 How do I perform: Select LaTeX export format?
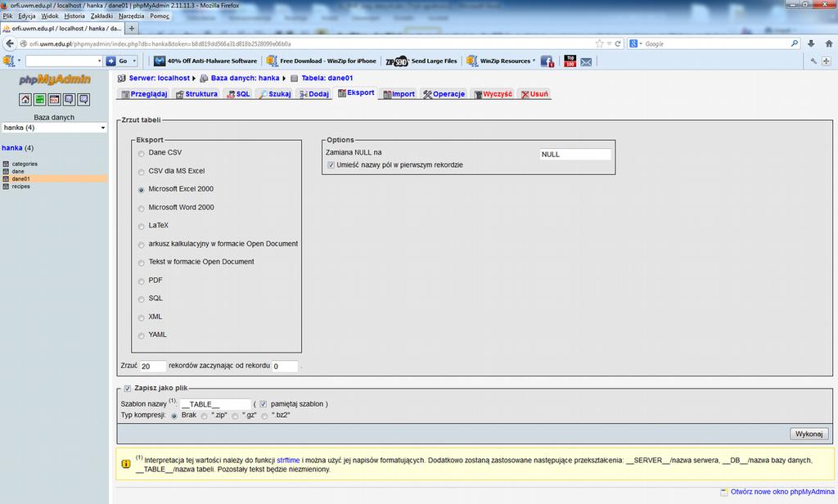[x=141, y=227]
